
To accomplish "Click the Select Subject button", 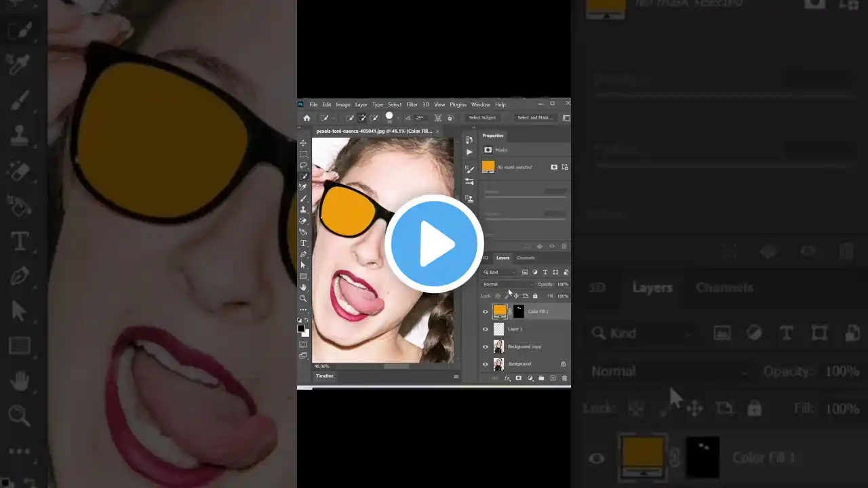I will point(482,118).
